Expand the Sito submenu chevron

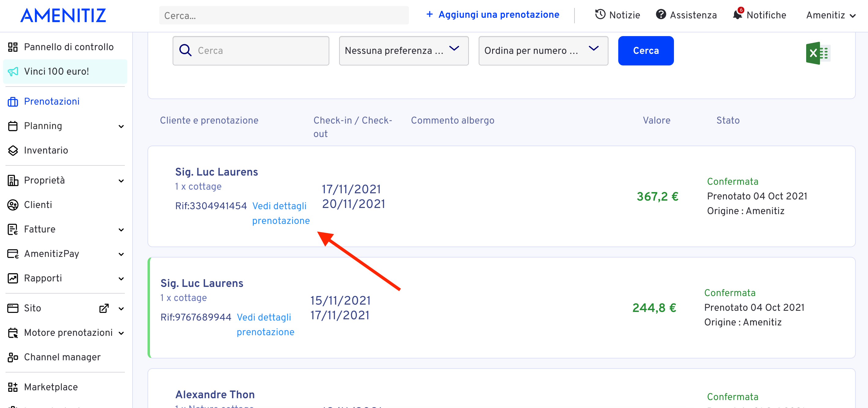tap(121, 309)
